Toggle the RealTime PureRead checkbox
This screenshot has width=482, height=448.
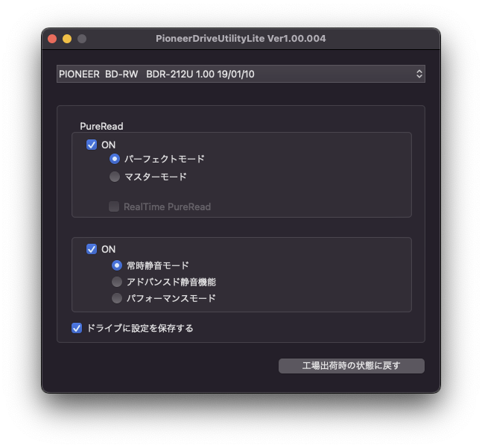[x=114, y=206]
